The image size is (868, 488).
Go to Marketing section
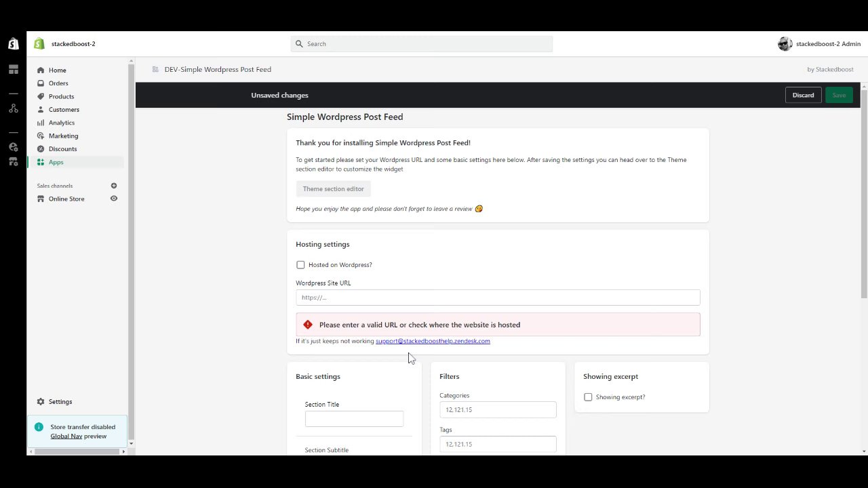tap(63, 136)
